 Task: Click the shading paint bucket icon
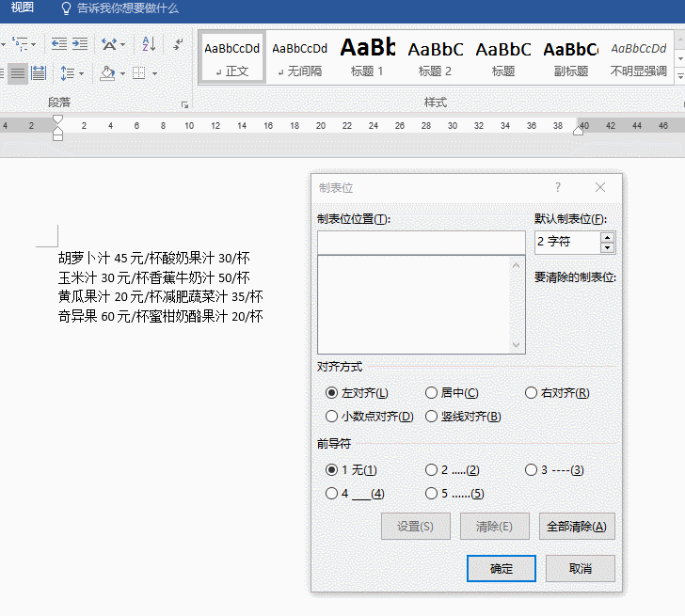click(x=106, y=73)
